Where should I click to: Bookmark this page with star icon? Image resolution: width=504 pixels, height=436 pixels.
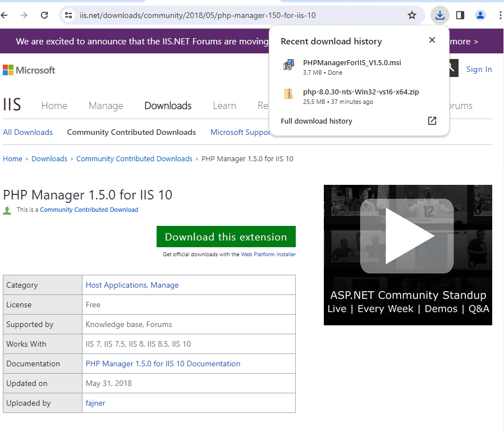412,15
